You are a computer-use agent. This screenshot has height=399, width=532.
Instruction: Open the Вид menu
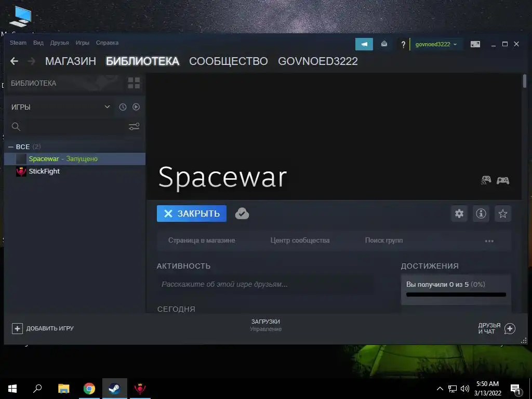pyautogui.click(x=38, y=43)
